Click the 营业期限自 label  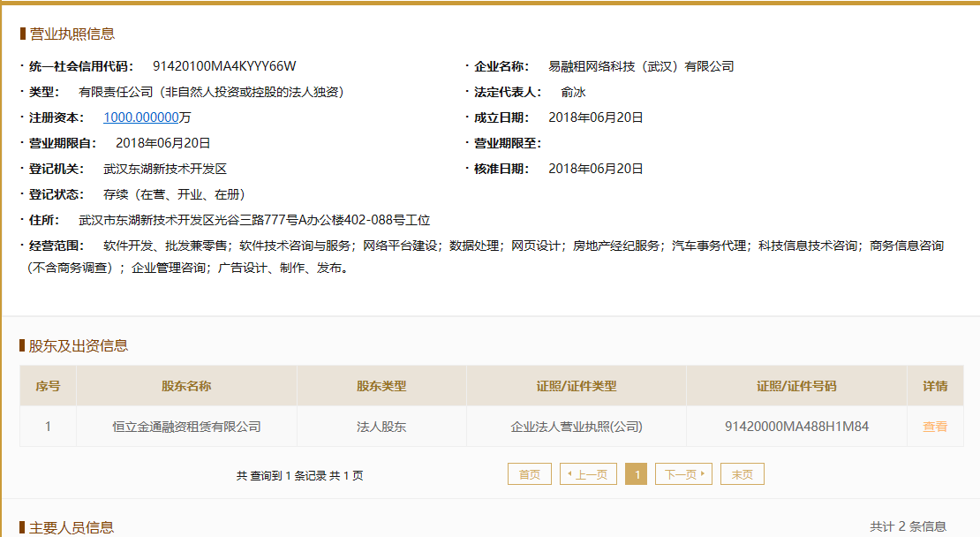tap(63, 143)
